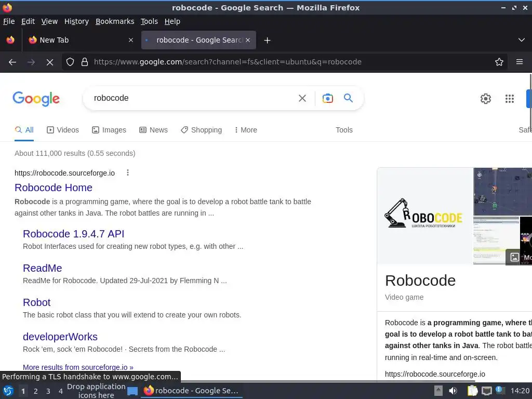
Task: Clear the Google search box text
Action: (302, 98)
